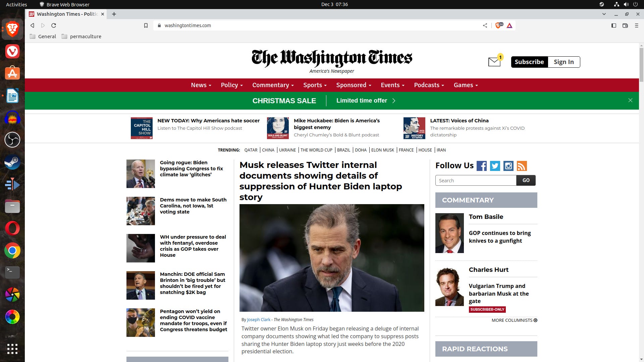Open Google Chrome from the dock

[12, 251]
